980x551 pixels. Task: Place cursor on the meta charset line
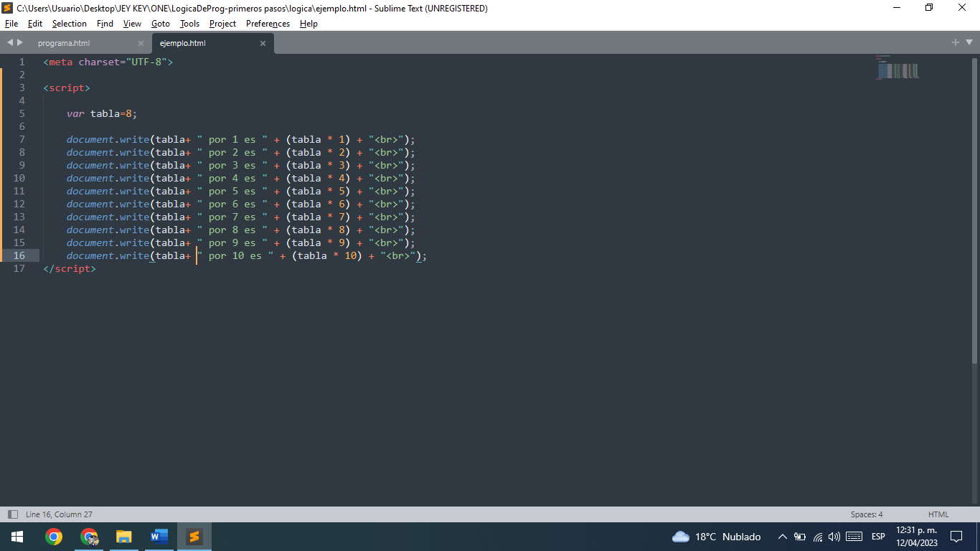tap(108, 62)
